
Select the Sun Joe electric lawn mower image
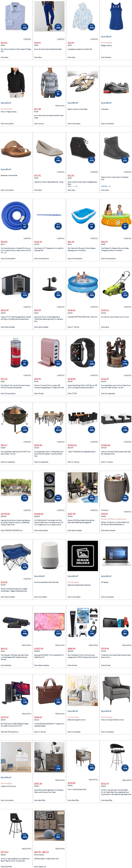coord(116,284)
